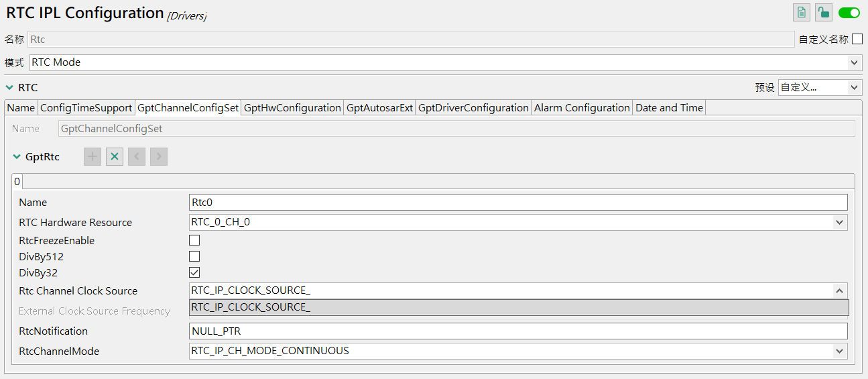Click the document view icon in header
Screen dimensions: 868x379
tap(801, 12)
